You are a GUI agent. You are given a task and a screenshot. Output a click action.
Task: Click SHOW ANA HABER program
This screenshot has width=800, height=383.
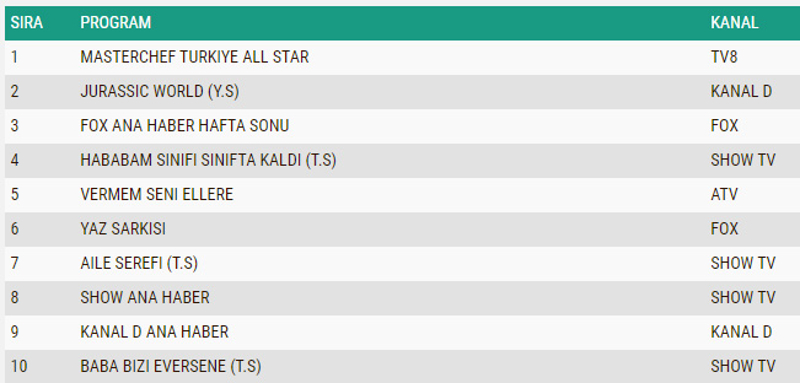point(145,297)
